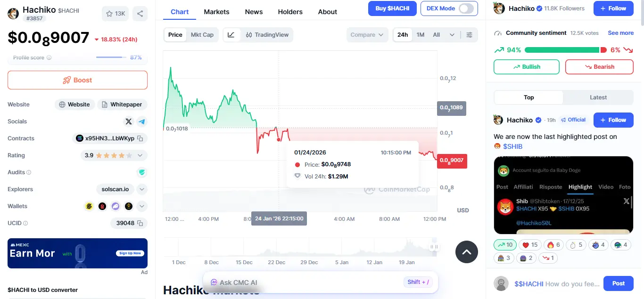This screenshot has height=299, width=644.
Task: Toggle the DEX Mode switch
Action: point(466,8)
